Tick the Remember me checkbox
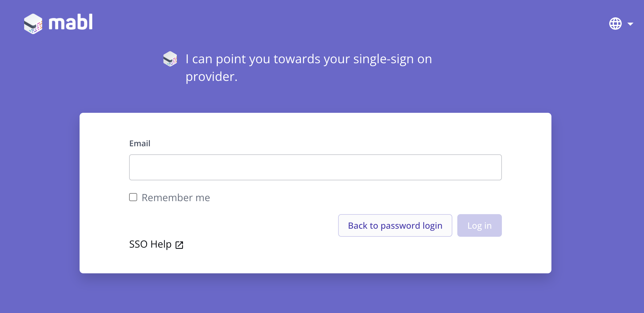Screen dimensions: 644x313 [x=133, y=197]
